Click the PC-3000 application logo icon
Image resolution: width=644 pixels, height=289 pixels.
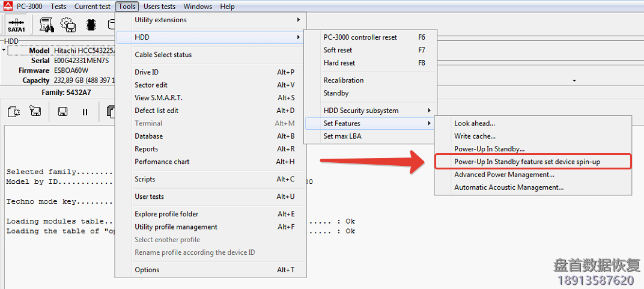(x=8, y=7)
